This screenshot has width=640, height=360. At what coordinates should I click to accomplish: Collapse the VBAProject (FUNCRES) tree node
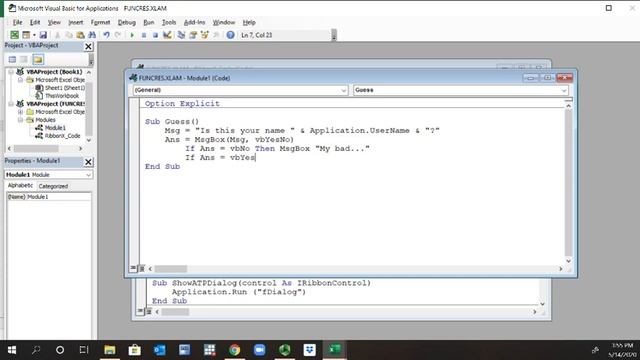click(x=11, y=104)
